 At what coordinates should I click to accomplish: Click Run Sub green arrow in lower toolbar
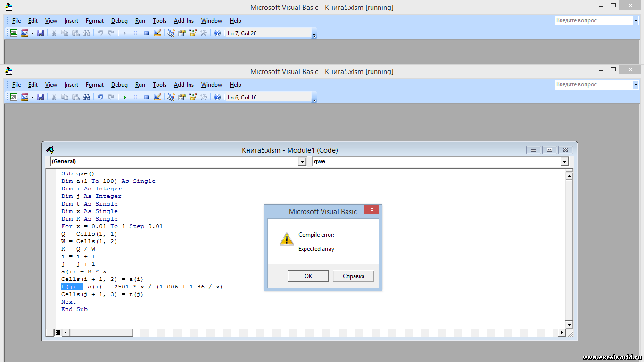(x=124, y=98)
